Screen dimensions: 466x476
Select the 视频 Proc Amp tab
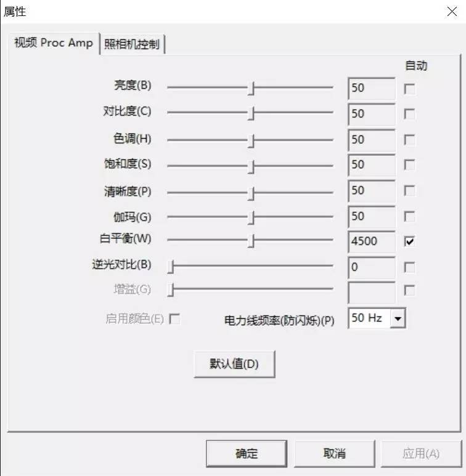(x=54, y=43)
